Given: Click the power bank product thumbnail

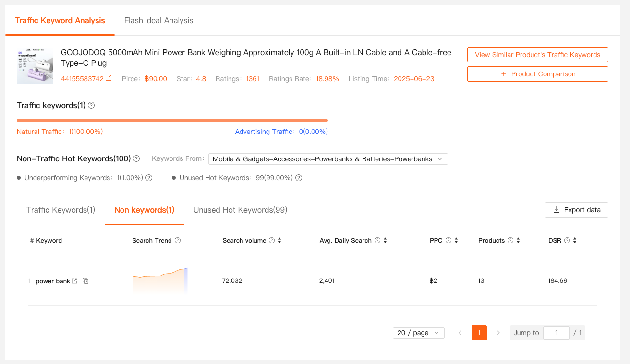Looking at the screenshot, I should (35, 66).
